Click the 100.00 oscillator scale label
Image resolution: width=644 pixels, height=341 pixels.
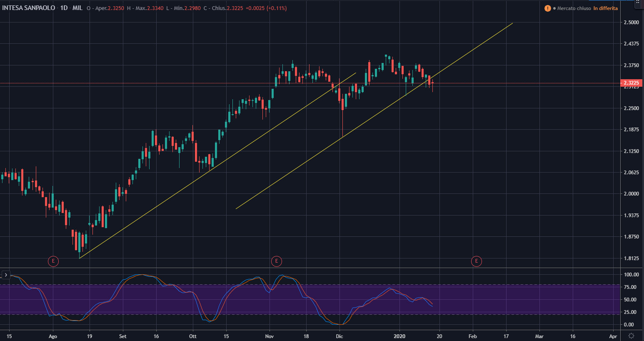pyautogui.click(x=631, y=275)
